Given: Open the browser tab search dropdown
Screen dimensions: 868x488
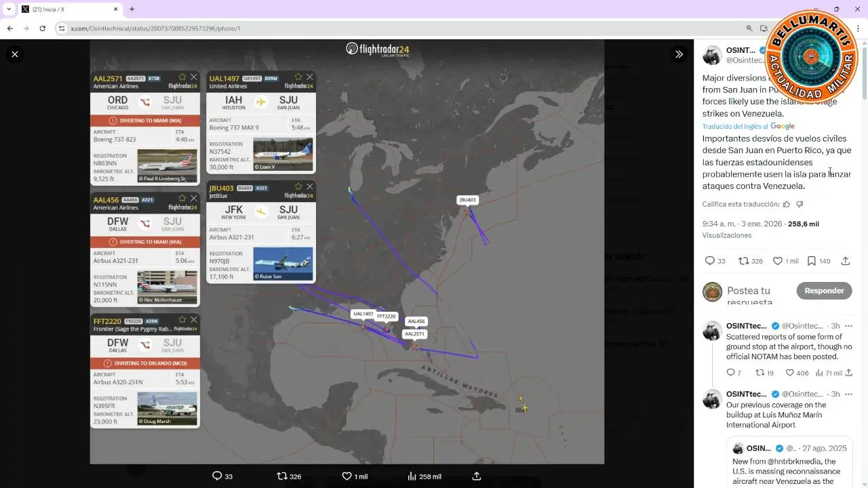Looking at the screenshot, I should (x=9, y=9).
